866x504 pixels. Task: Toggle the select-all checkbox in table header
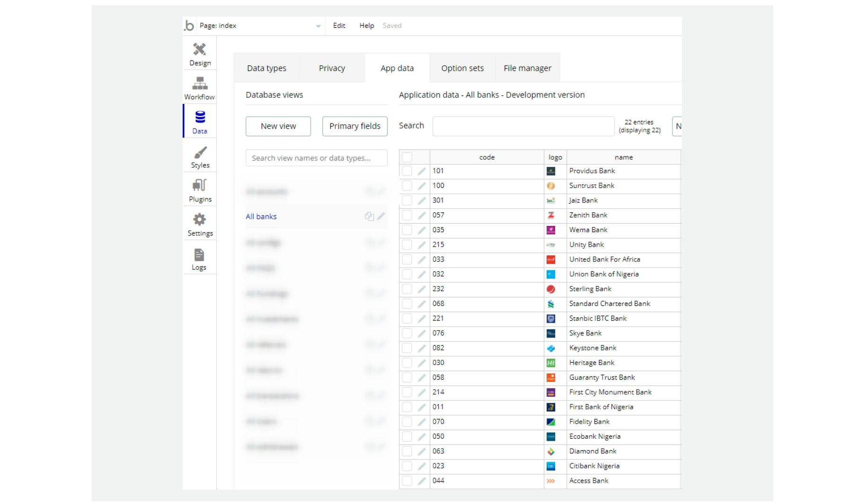[x=407, y=157]
